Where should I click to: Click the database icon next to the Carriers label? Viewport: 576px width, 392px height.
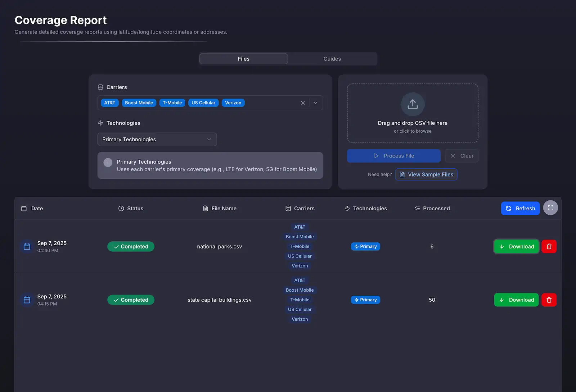click(x=100, y=87)
